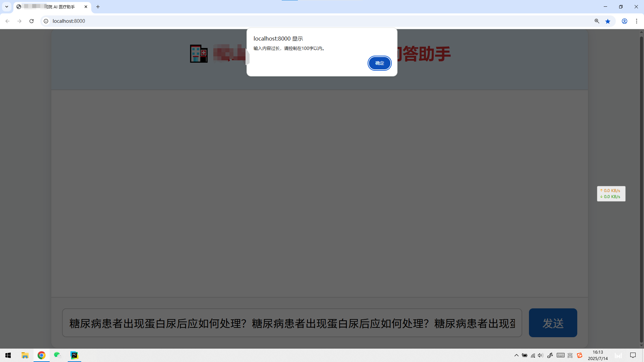Bookmark this page with star icon
The width and height of the screenshot is (644, 362).
(x=608, y=21)
